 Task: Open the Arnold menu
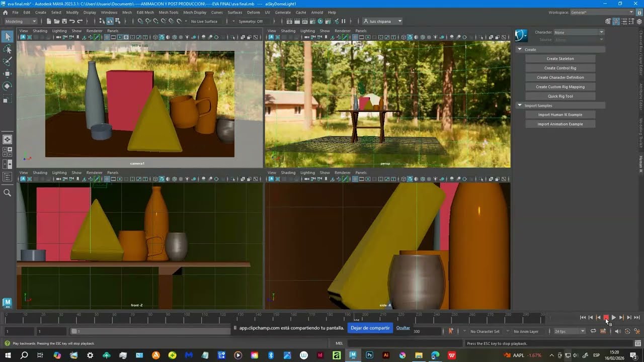click(x=317, y=12)
